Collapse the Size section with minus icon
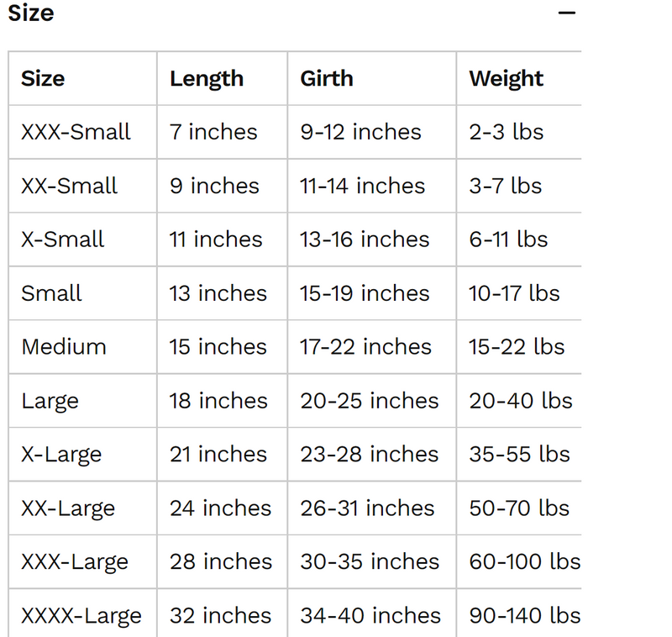672x637 pixels. (566, 13)
